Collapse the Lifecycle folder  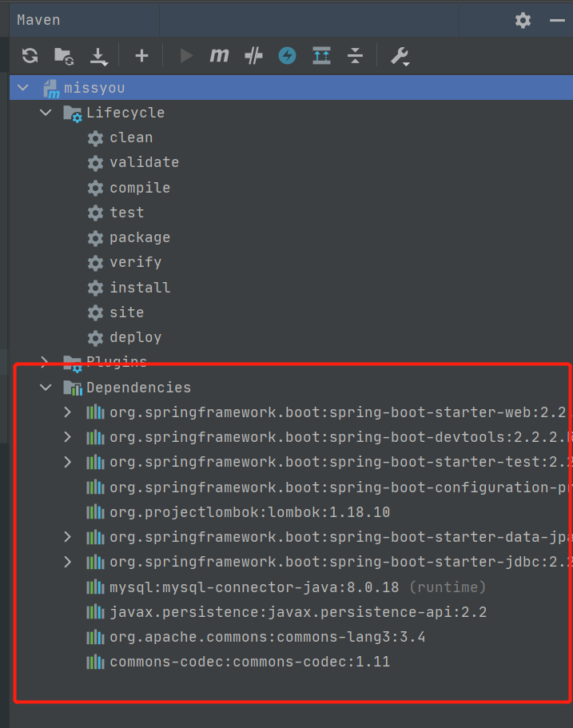tap(46, 113)
